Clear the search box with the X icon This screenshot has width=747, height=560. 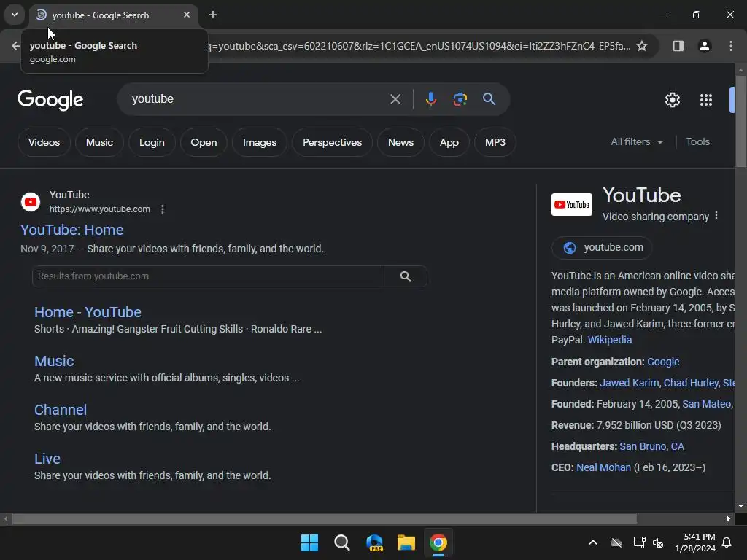click(x=395, y=99)
